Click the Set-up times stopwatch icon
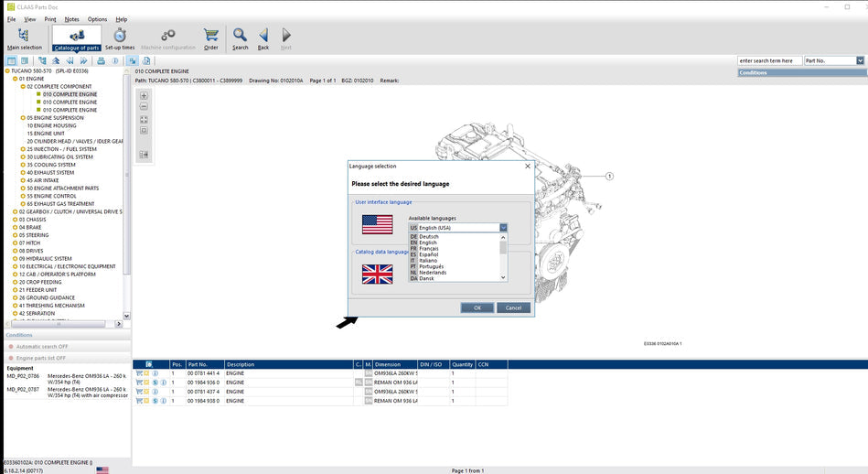 [x=120, y=37]
